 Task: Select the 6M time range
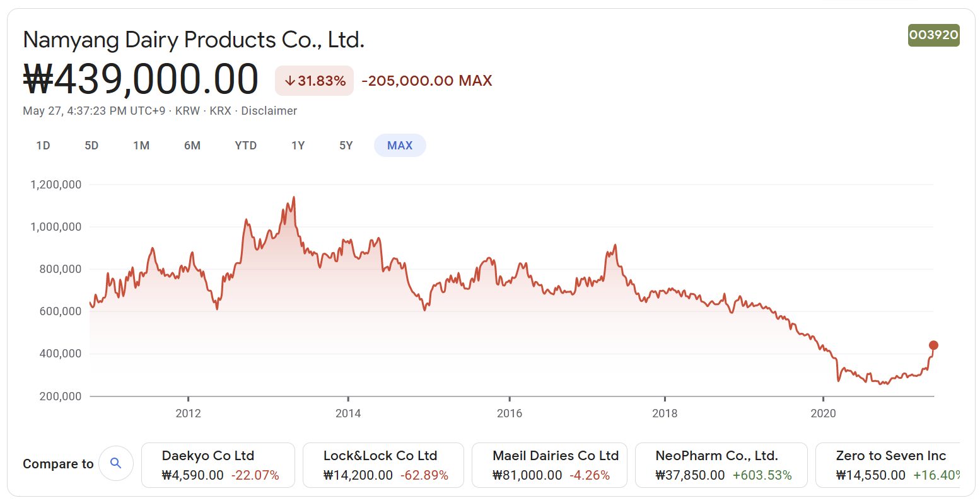(192, 146)
